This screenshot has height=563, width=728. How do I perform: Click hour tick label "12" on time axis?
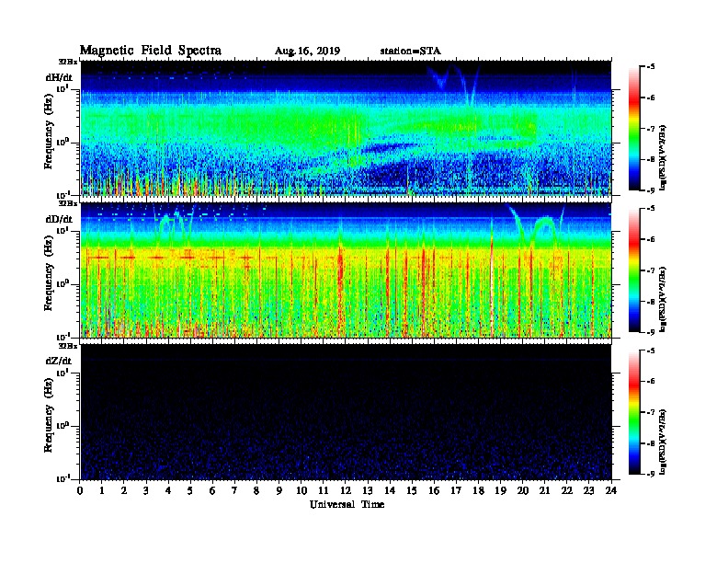tap(346, 490)
